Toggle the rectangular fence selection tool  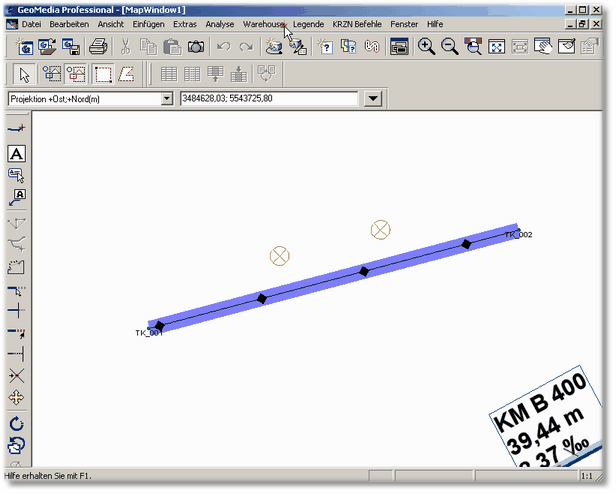click(x=103, y=73)
